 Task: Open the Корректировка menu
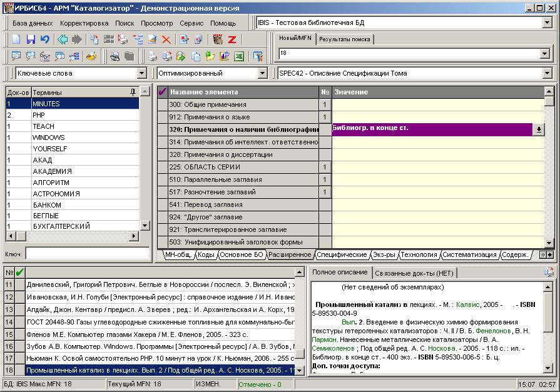coord(84,23)
